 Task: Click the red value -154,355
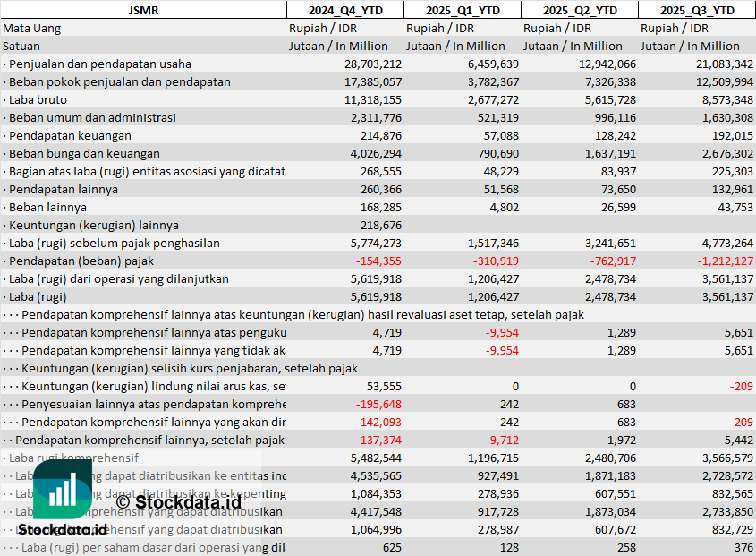(379, 261)
